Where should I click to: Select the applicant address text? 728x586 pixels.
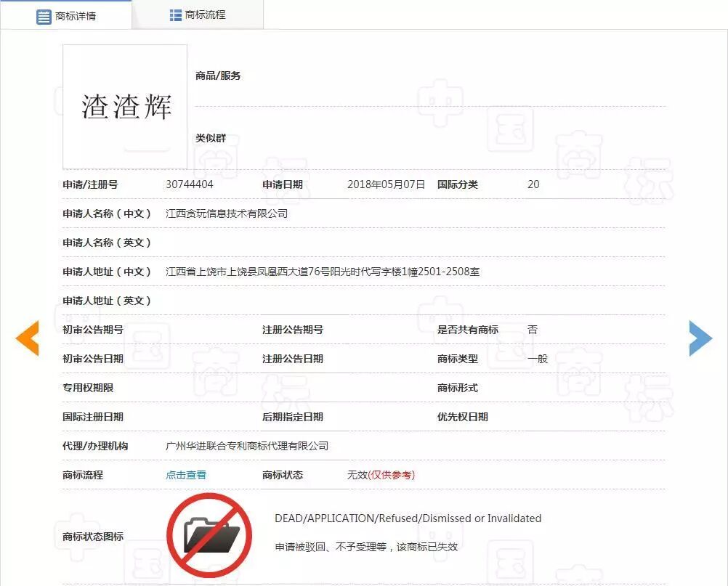pyautogui.click(x=323, y=272)
